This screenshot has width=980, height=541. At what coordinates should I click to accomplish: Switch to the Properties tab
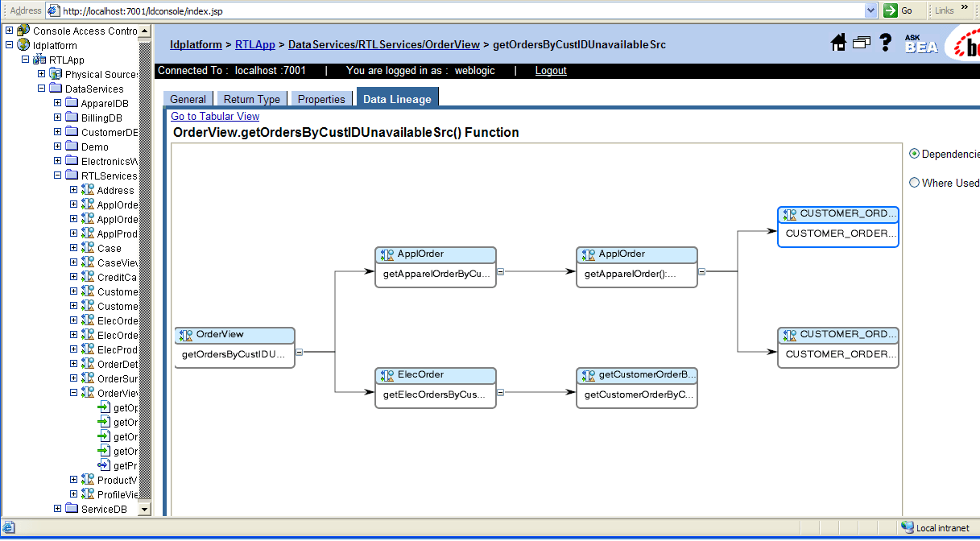(x=321, y=99)
